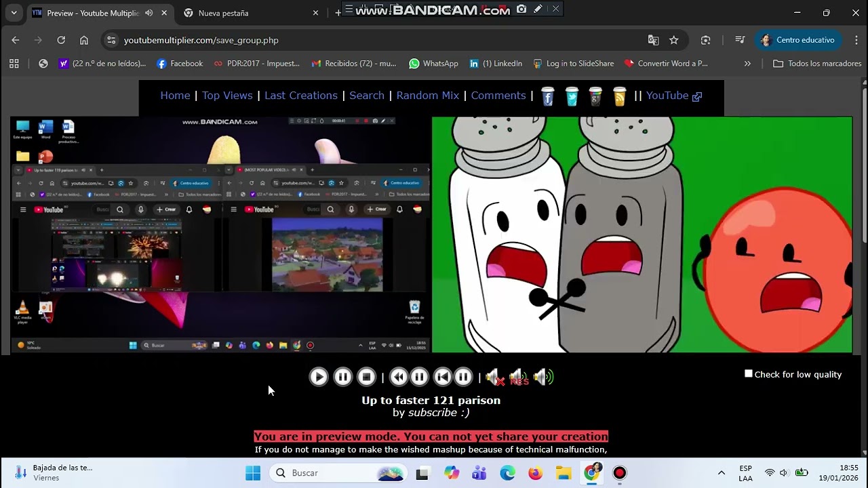Enable the Check for low quality checkbox
Viewport: 868px width, 488px height.
(749, 373)
